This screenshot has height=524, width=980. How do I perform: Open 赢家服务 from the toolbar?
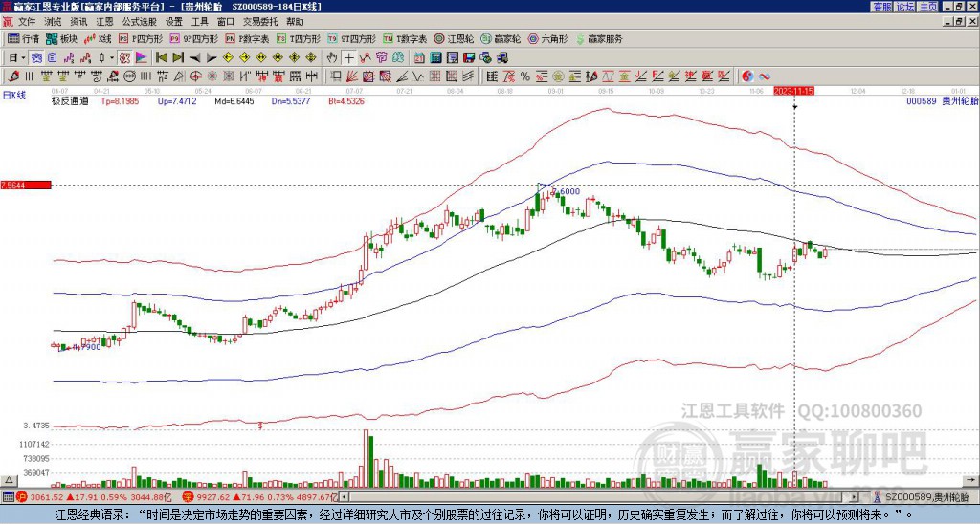[599, 38]
